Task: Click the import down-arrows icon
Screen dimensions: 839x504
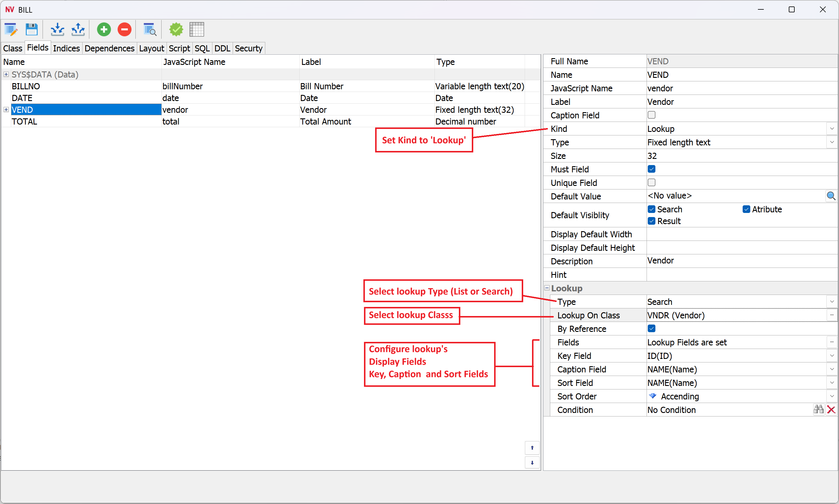Action: point(57,30)
